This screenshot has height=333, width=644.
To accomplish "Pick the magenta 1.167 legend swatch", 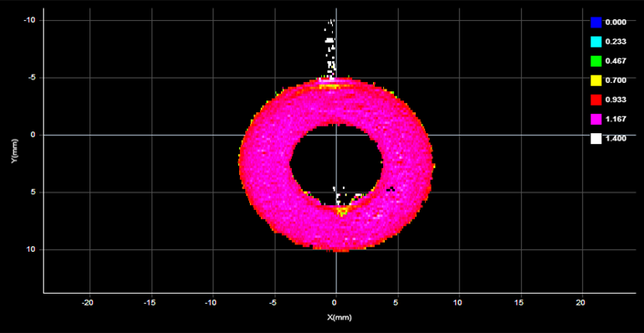I will point(596,120).
